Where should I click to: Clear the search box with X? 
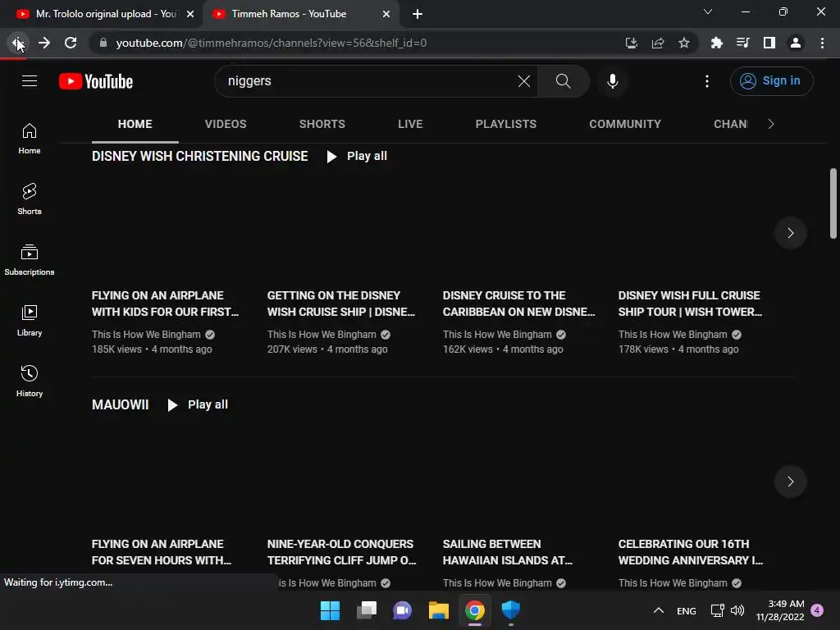[x=524, y=81]
